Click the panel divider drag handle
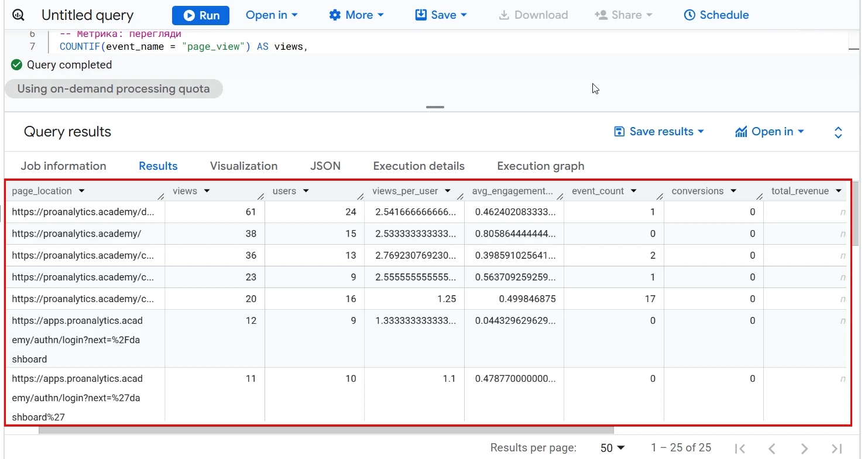This screenshot has width=868, height=459. (435, 107)
